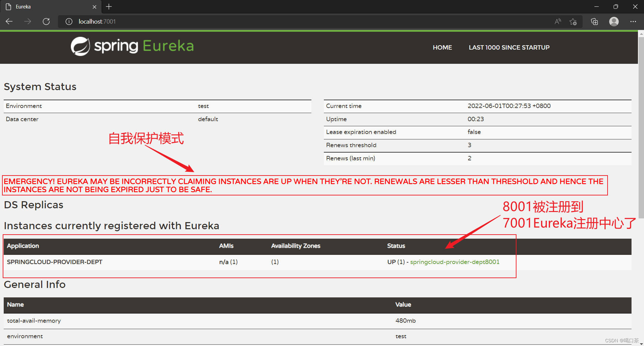Open the Collections icon
644x346 pixels.
[594, 22]
